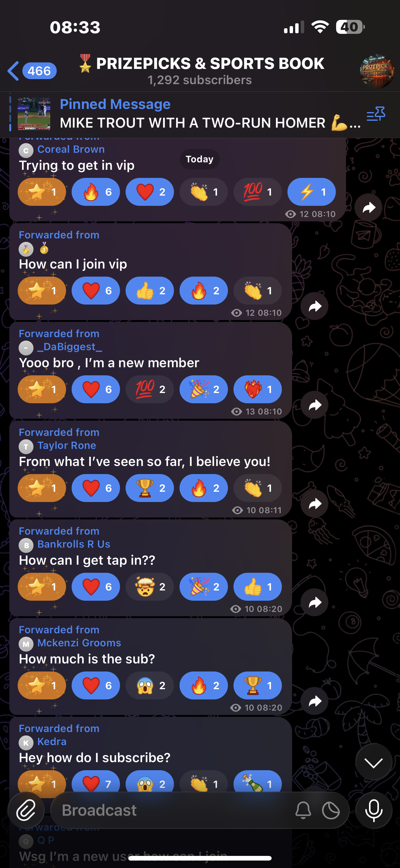Open the pinned messages list icon
Image resolution: width=400 pixels, height=868 pixels.
click(376, 114)
